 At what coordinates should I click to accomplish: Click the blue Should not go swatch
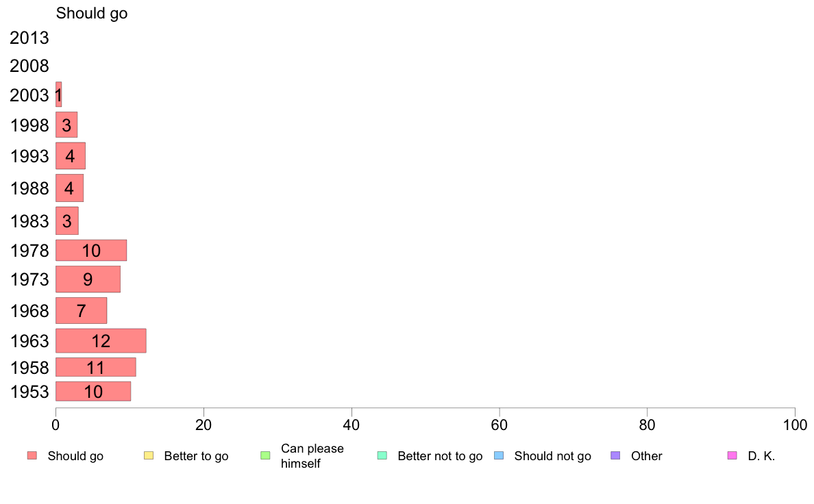pos(499,456)
